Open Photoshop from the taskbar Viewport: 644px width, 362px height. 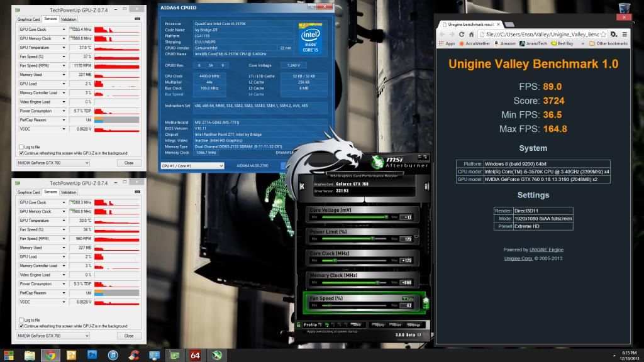point(92,354)
